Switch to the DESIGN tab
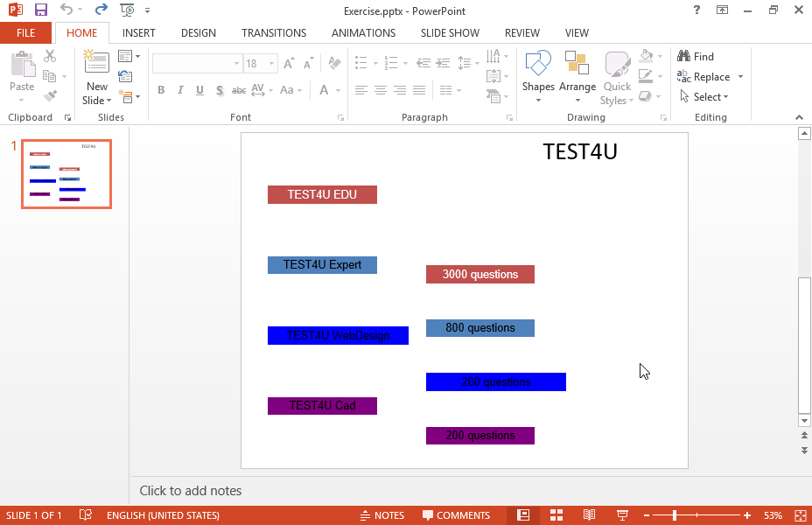The width and height of the screenshot is (812, 525). point(199,33)
